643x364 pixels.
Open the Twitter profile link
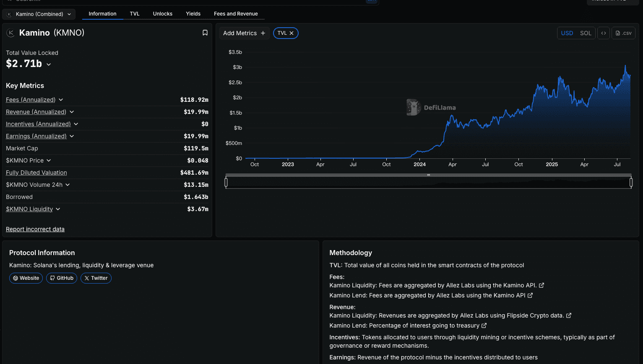coord(96,278)
